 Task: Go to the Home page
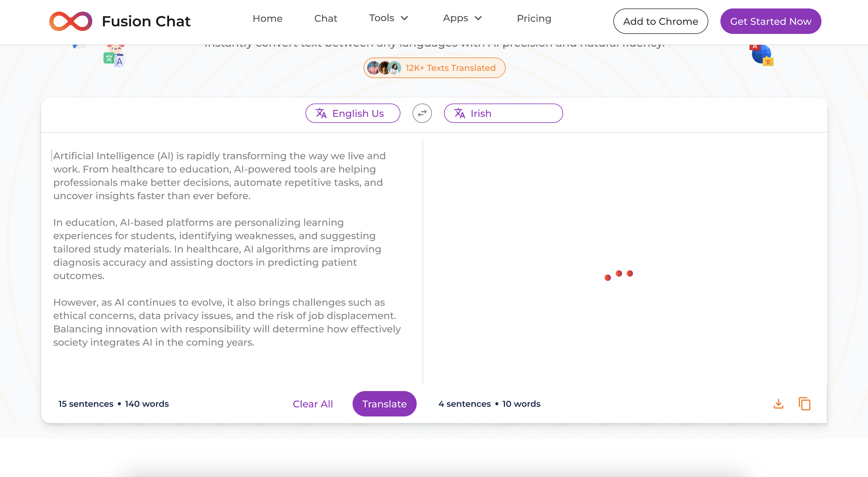[x=268, y=18]
